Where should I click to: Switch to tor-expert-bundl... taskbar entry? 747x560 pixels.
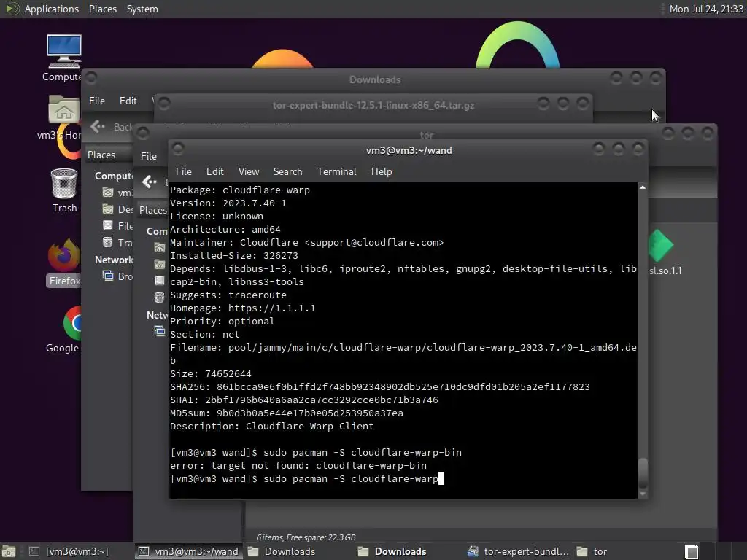coord(519,551)
